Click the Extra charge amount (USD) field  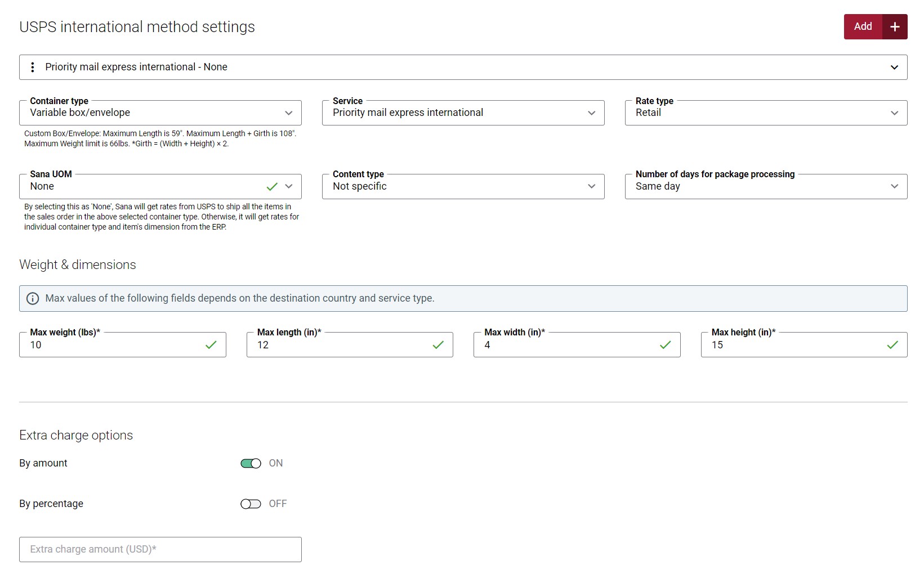coord(160,549)
